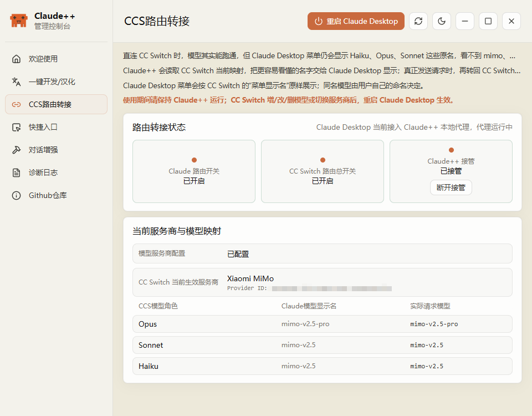Toggle dark mode with the moon icon
532x416 pixels.
point(442,21)
